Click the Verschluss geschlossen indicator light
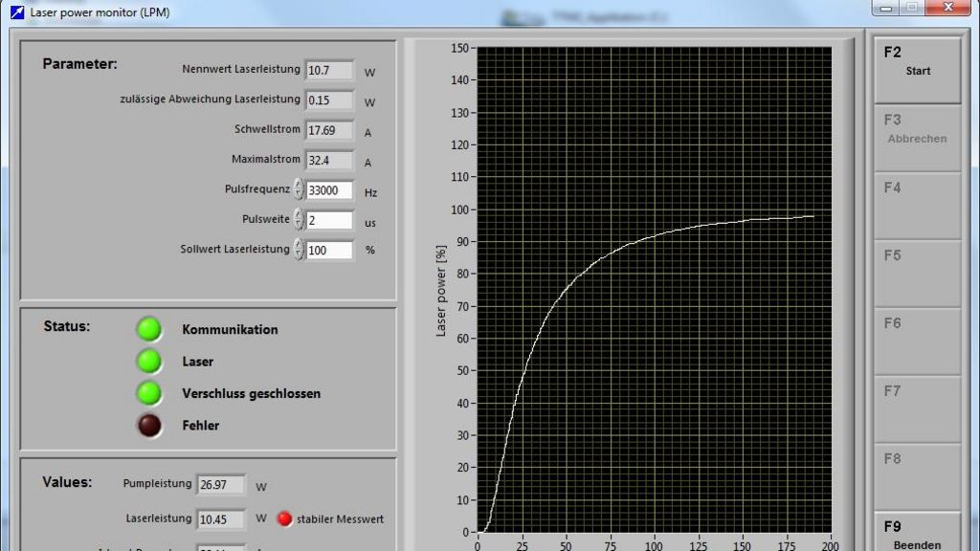 pos(148,393)
